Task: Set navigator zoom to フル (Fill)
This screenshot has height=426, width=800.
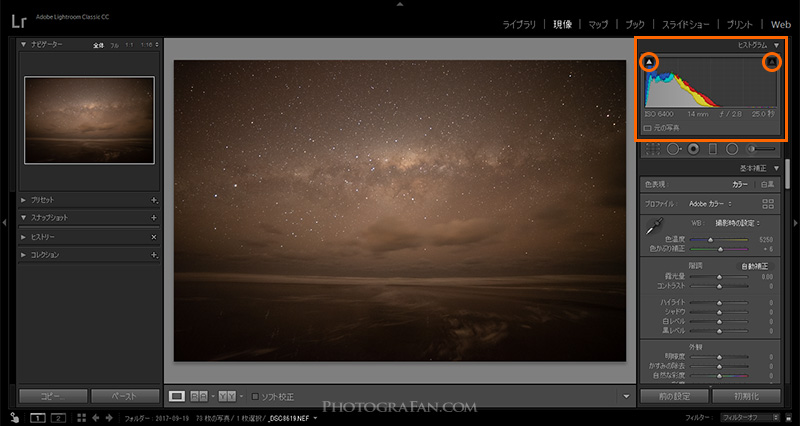Action: click(114, 45)
